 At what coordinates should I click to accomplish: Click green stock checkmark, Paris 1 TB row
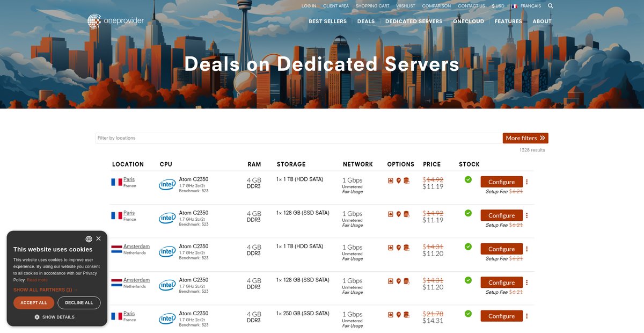(x=468, y=179)
